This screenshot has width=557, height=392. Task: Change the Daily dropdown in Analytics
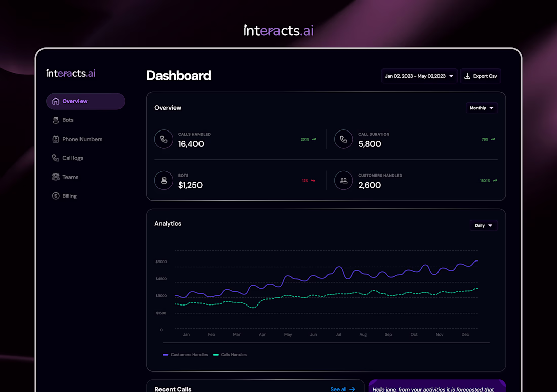click(484, 225)
